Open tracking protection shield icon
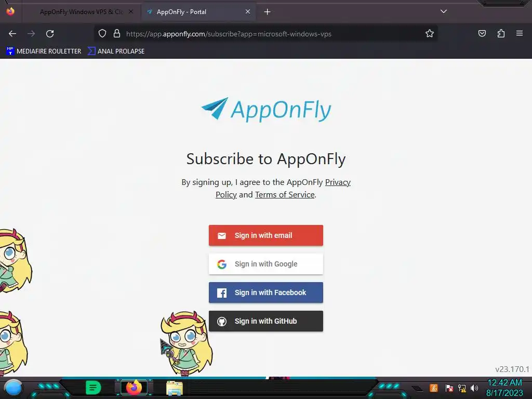 pyautogui.click(x=102, y=34)
